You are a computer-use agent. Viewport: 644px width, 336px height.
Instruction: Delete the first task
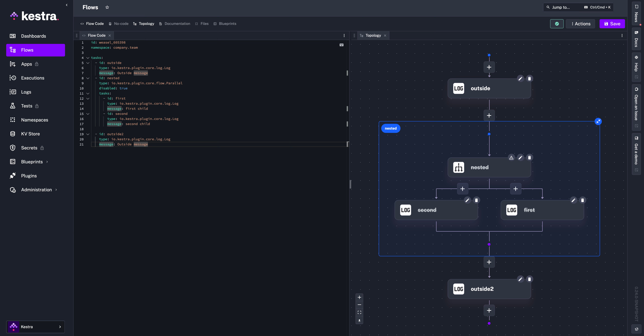point(582,200)
